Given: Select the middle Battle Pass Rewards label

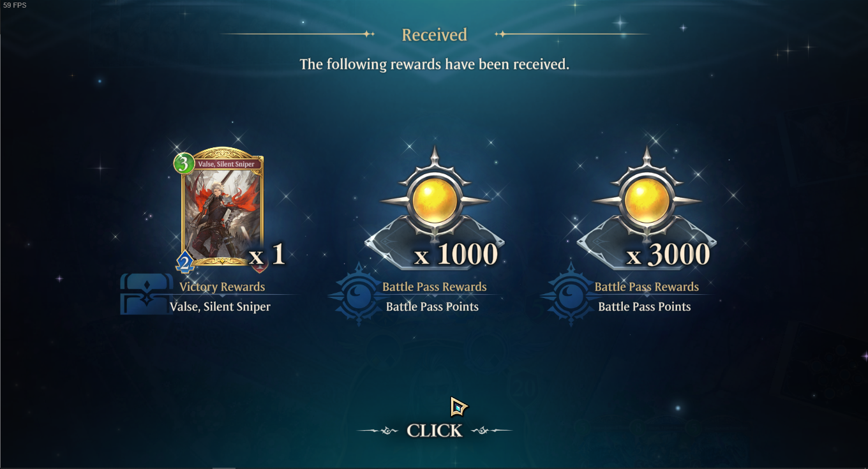Looking at the screenshot, I should (x=435, y=287).
